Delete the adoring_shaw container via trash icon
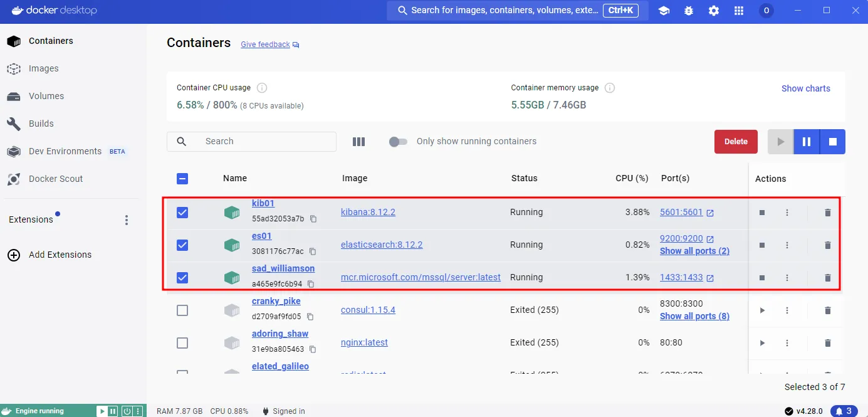Image resolution: width=868 pixels, height=417 pixels. (x=828, y=343)
